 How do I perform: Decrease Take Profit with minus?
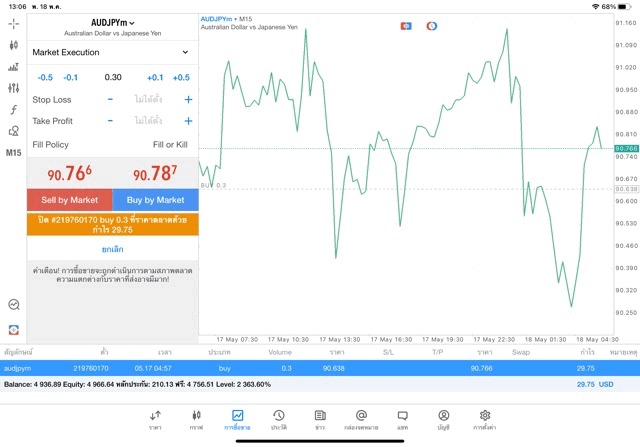point(110,121)
